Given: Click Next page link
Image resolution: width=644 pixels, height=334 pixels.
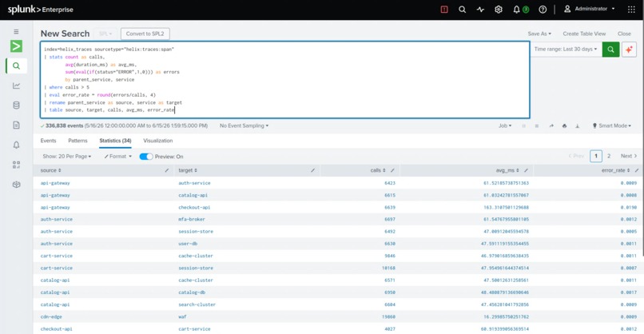Looking at the screenshot, I should point(628,156).
